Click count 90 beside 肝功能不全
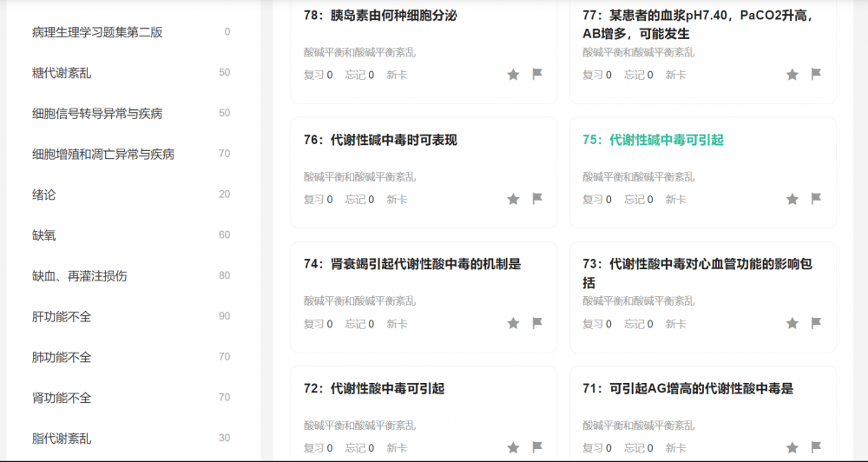868x462 pixels. (224, 316)
